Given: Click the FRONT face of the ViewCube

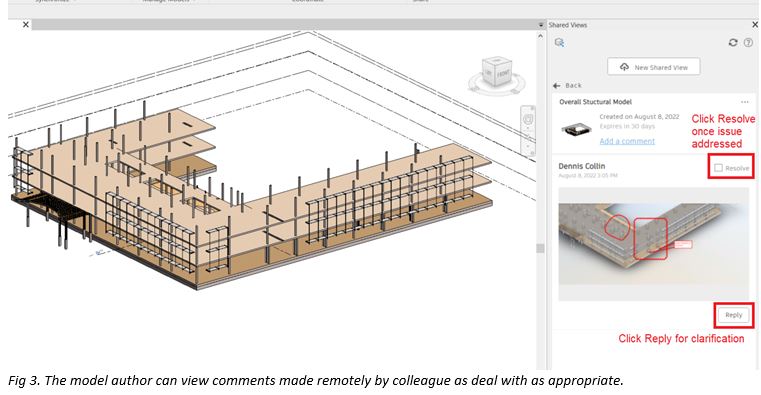Looking at the screenshot, I should pyautogui.click(x=503, y=74).
